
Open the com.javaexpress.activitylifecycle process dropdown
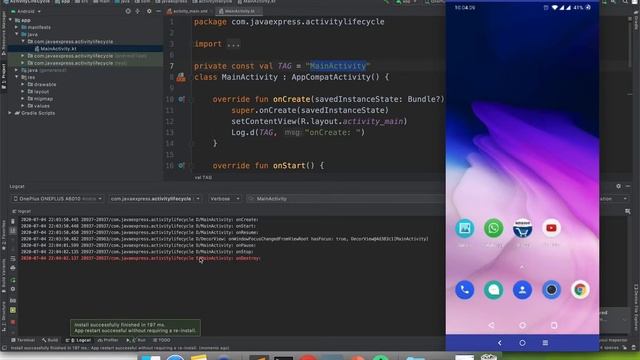pyautogui.click(x=155, y=199)
